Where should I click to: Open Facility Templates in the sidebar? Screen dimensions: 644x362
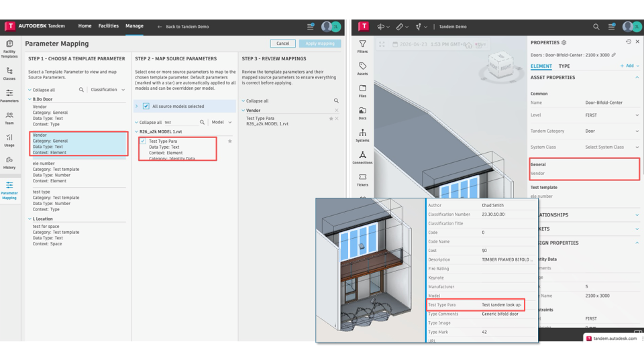[9, 48]
